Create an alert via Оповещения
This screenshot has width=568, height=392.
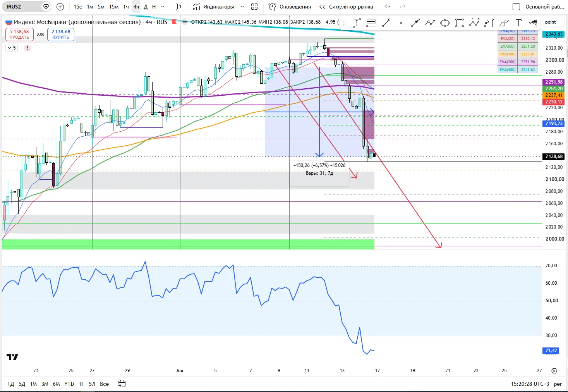pos(290,7)
